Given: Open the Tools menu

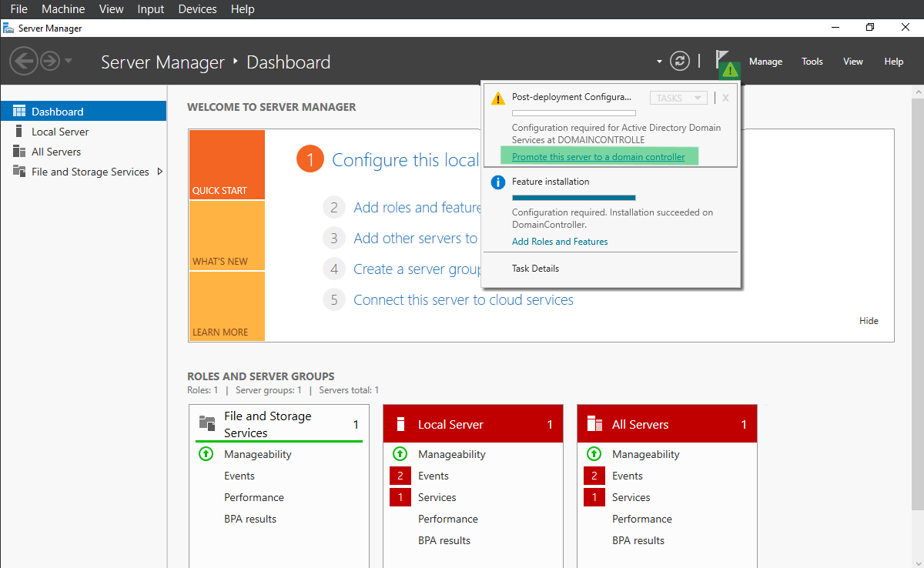Looking at the screenshot, I should pyautogui.click(x=812, y=62).
